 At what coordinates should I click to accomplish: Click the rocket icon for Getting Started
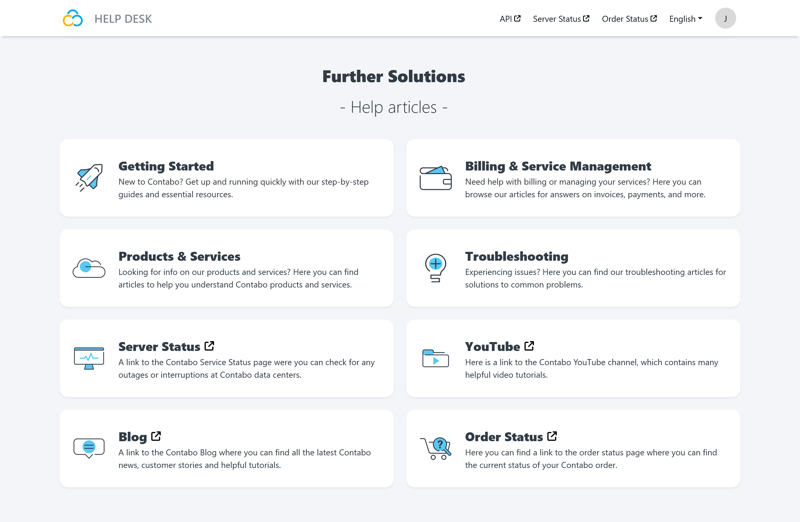click(x=89, y=178)
